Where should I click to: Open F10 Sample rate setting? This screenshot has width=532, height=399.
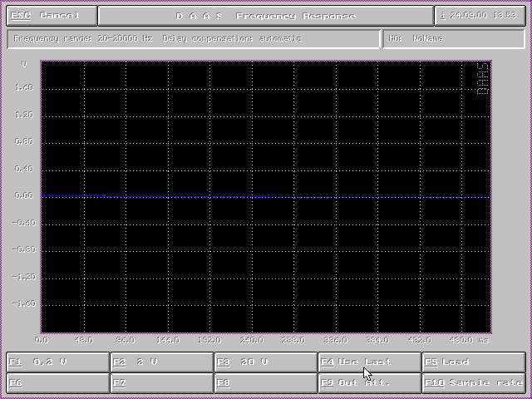pos(474,383)
